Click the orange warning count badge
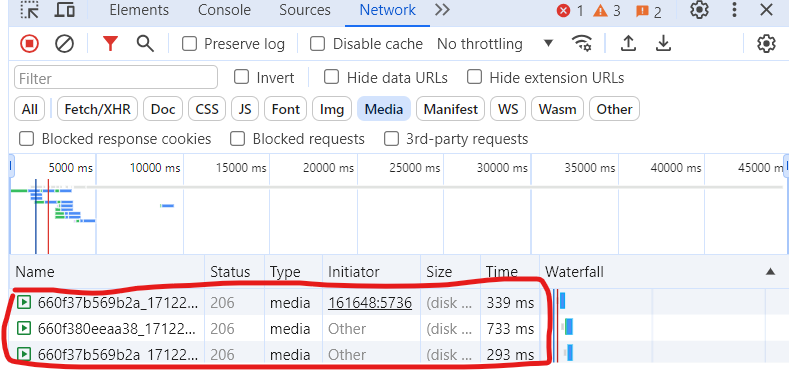 606,11
